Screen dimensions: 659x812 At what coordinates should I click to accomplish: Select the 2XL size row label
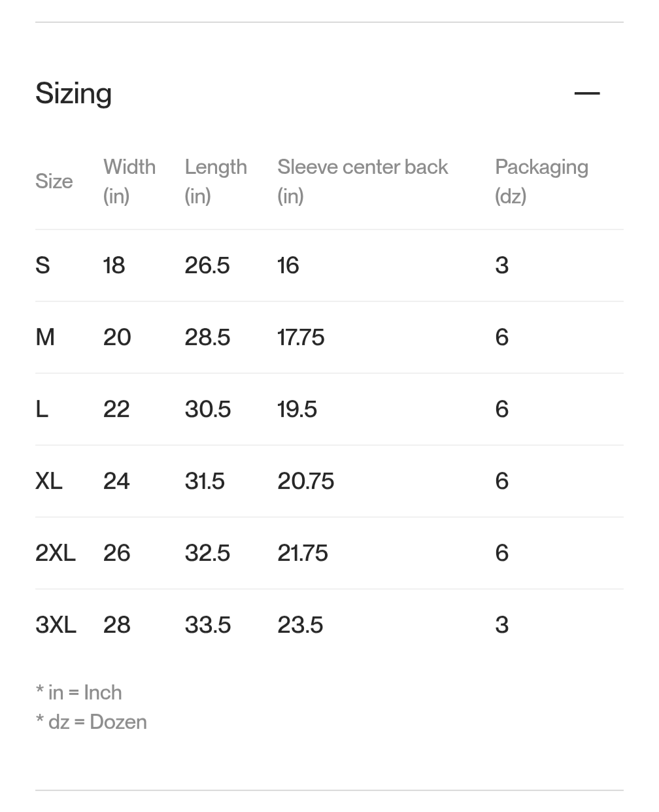pos(56,553)
